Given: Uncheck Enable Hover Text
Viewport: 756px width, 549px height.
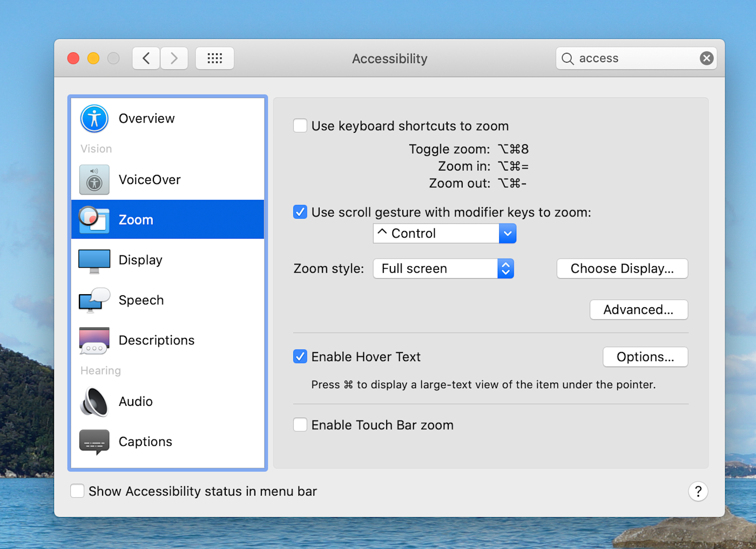Looking at the screenshot, I should (x=300, y=356).
